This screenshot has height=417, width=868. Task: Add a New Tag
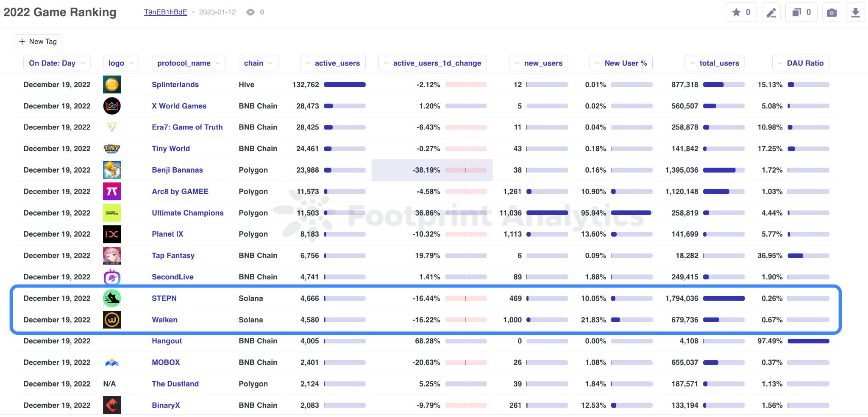pyautogui.click(x=38, y=41)
